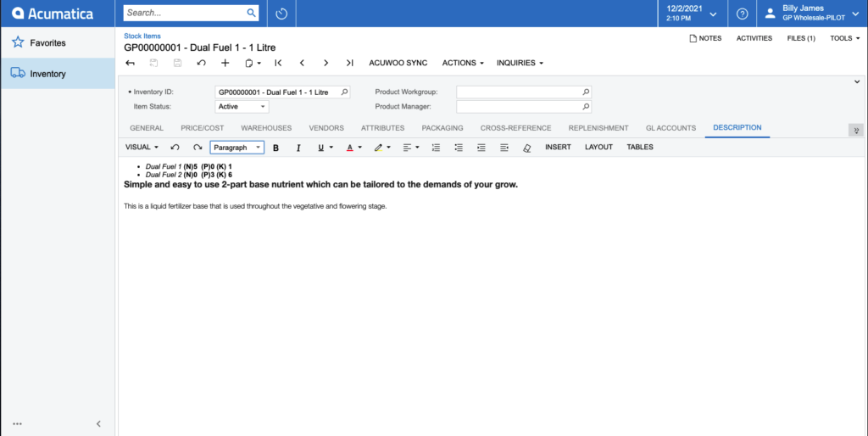
Task: Open the CROSS-REFERENCE tab
Action: (x=516, y=128)
